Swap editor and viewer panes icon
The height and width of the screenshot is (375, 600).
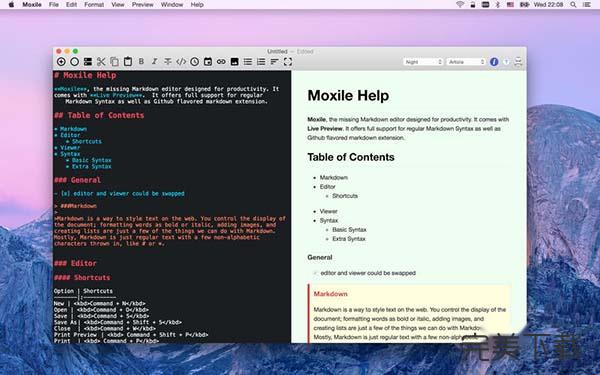[x=518, y=62]
